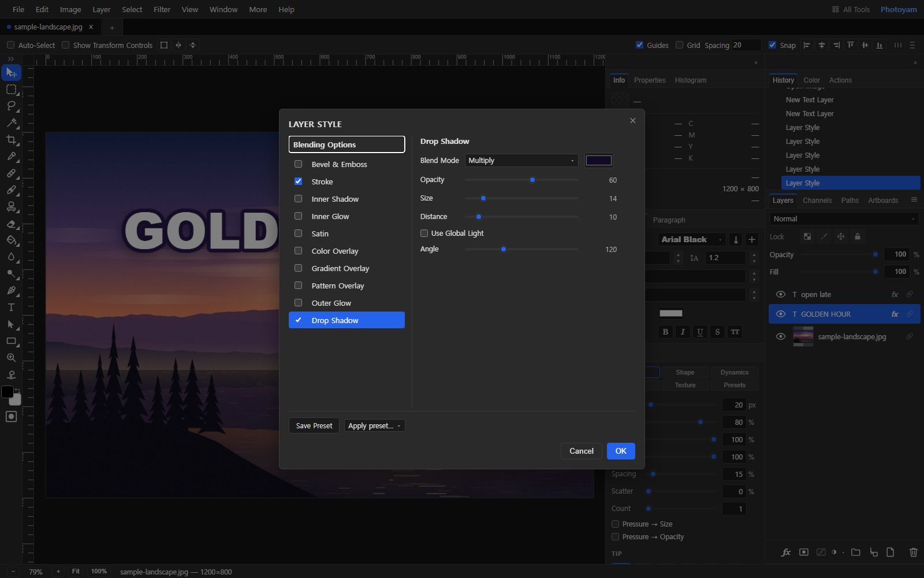Select the Eraser tool
The height and width of the screenshot is (578, 924).
[x=11, y=223]
